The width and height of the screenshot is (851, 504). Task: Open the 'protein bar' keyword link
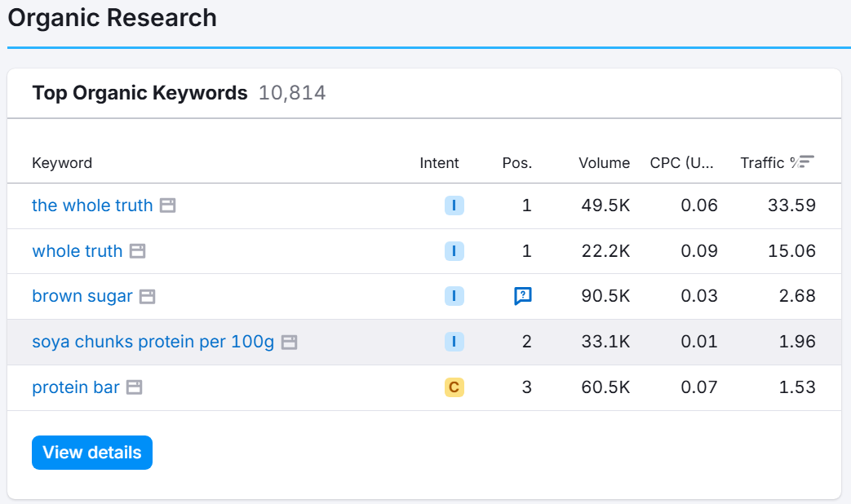coord(75,387)
